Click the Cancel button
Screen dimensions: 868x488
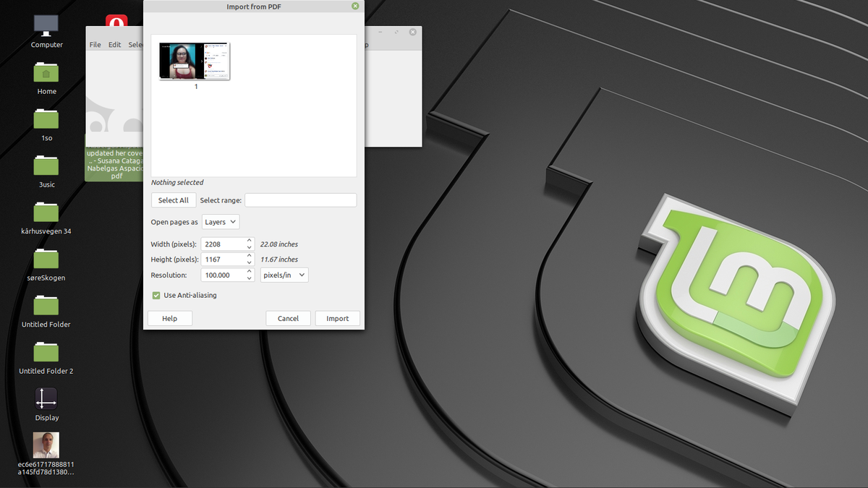point(288,318)
